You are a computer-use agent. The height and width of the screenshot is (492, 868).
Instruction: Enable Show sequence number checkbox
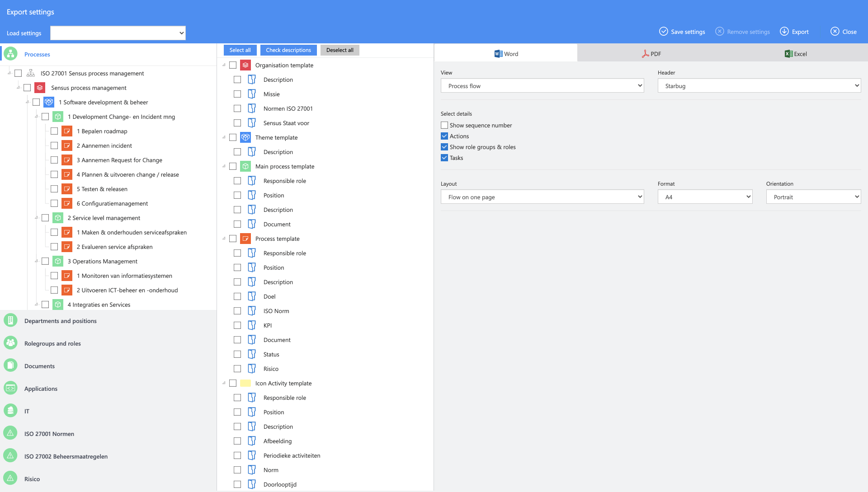tap(444, 125)
